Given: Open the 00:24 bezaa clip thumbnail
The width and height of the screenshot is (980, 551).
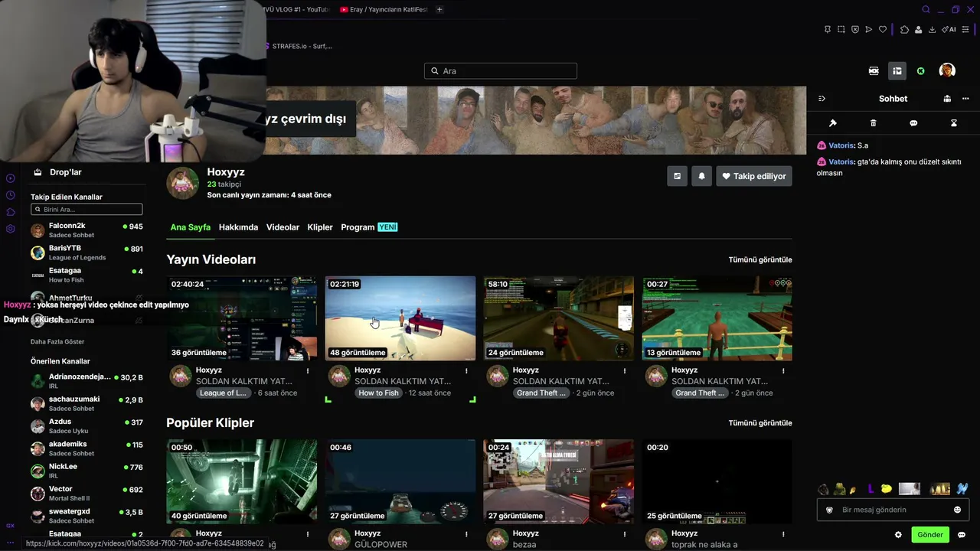Looking at the screenshot, I should point(559,481).
